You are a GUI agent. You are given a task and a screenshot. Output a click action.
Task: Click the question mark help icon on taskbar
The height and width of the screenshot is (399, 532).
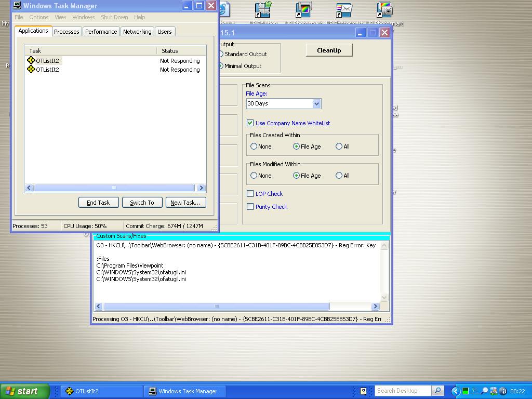tap(363, 391)
